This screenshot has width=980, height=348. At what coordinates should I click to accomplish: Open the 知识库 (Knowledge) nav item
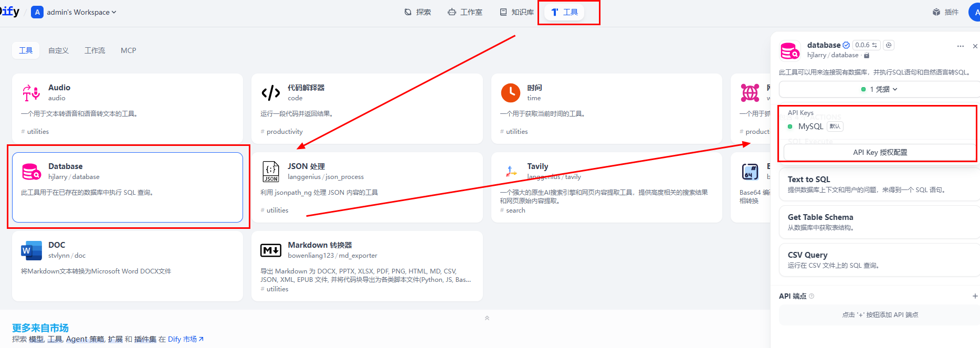517,12
